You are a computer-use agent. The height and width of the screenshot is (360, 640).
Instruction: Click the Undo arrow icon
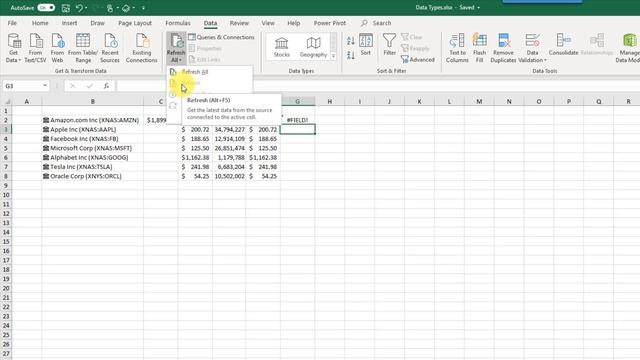tap(79, 8)
